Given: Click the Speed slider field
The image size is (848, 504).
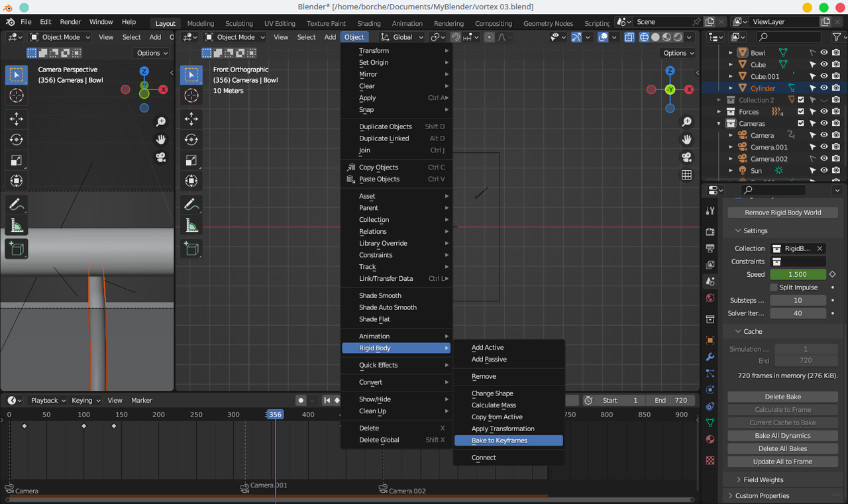Looking at the screenshot, I should coord(798,274).
